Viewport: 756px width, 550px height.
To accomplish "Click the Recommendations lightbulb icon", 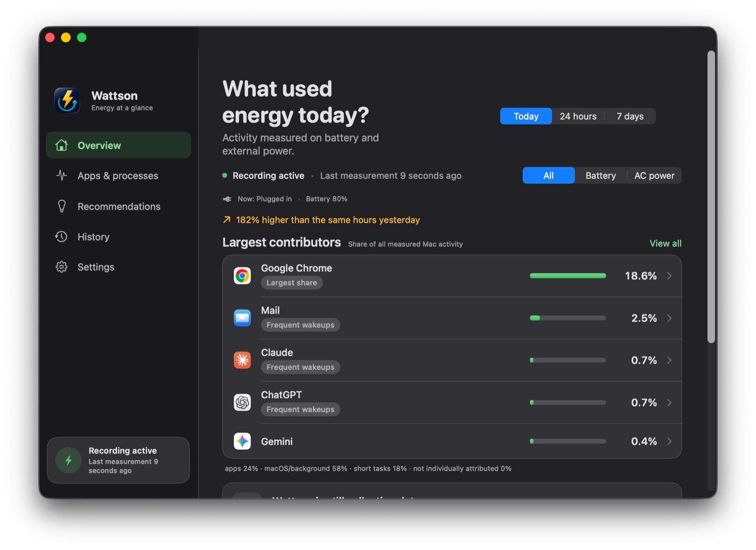I will click(61, 206).
